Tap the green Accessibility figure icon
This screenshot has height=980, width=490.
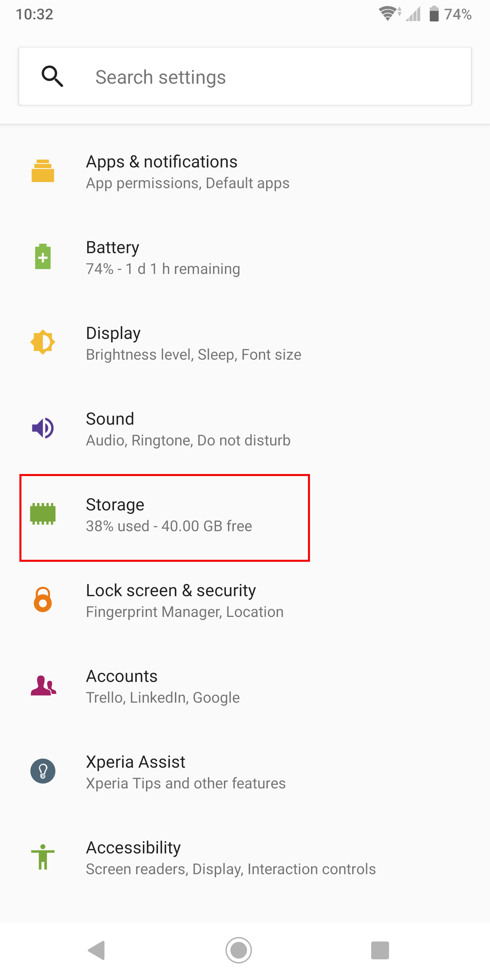click(43, 857)
